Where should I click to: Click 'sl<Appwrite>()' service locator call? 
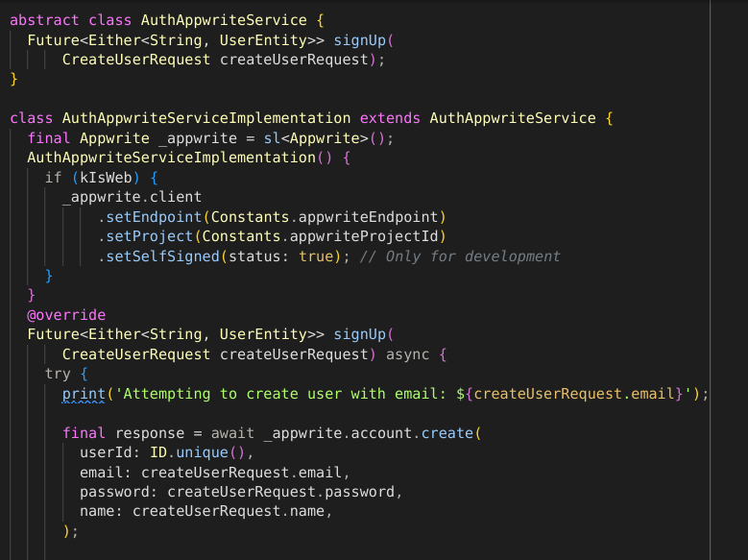(x=324, y=138)
